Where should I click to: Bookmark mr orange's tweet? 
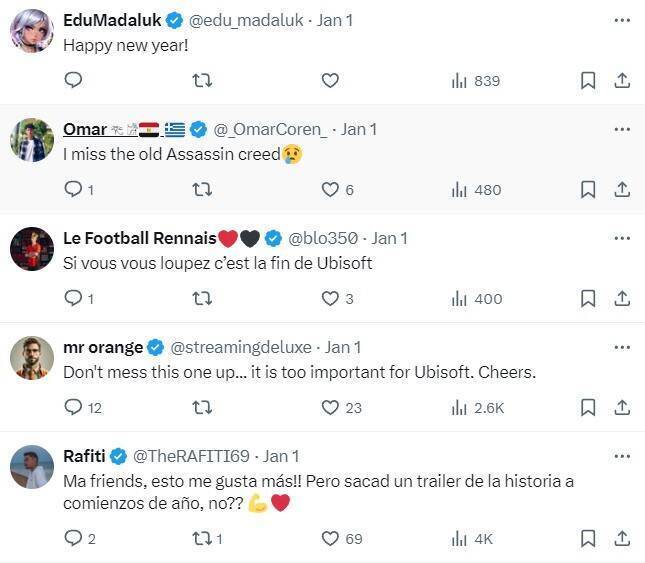pyautogui.click(x=588, y=408)
